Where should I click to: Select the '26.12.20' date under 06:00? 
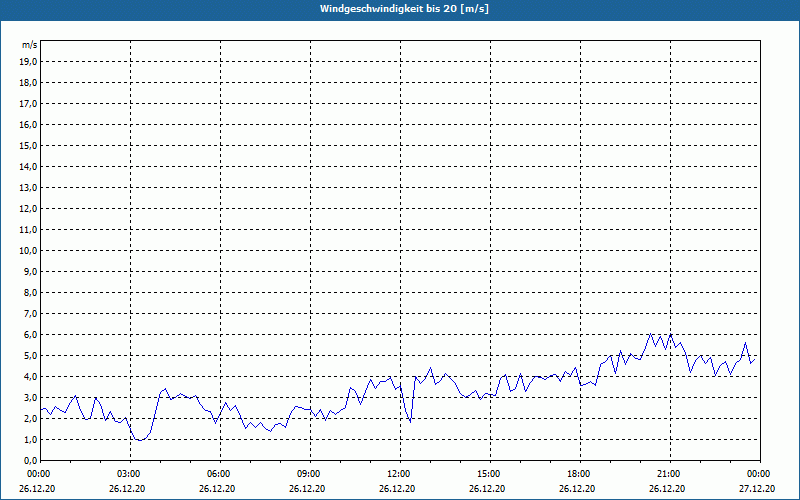[217, 488]
